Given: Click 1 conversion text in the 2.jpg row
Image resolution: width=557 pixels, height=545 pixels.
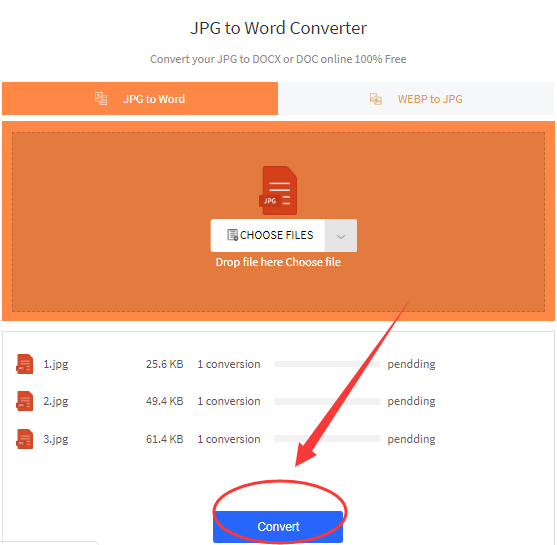Looking at the screenshot, I should 229,401.
